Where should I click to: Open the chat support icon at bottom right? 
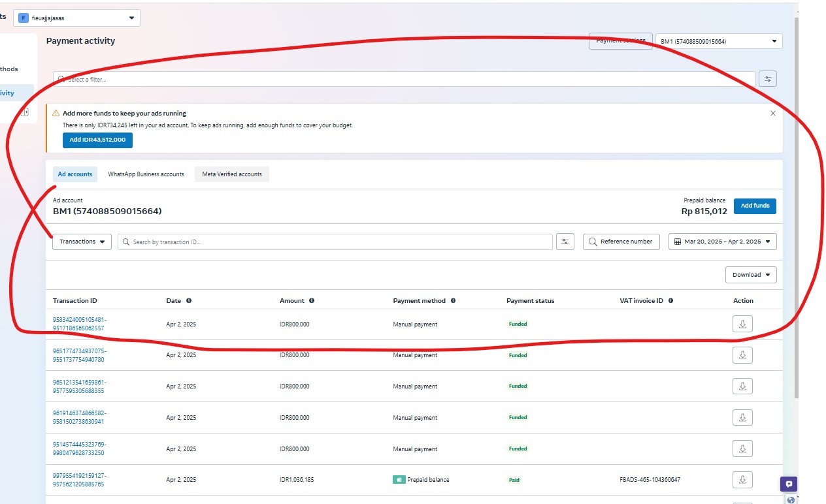coord(789,484)
